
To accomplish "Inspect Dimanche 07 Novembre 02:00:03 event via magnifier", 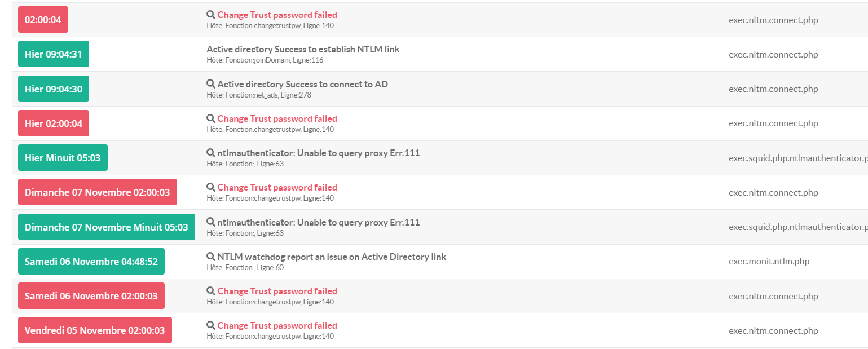I will point(211,188).
